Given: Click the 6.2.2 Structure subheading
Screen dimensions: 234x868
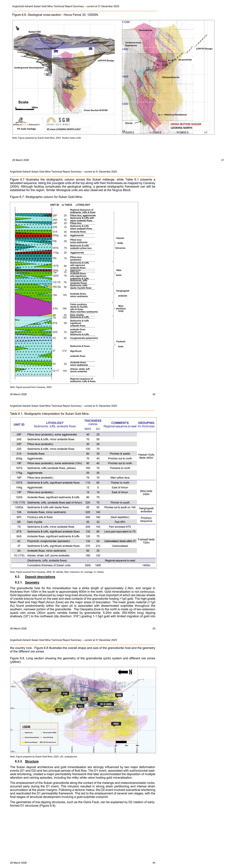Looking at the screenshot, I should click(32, 761).
